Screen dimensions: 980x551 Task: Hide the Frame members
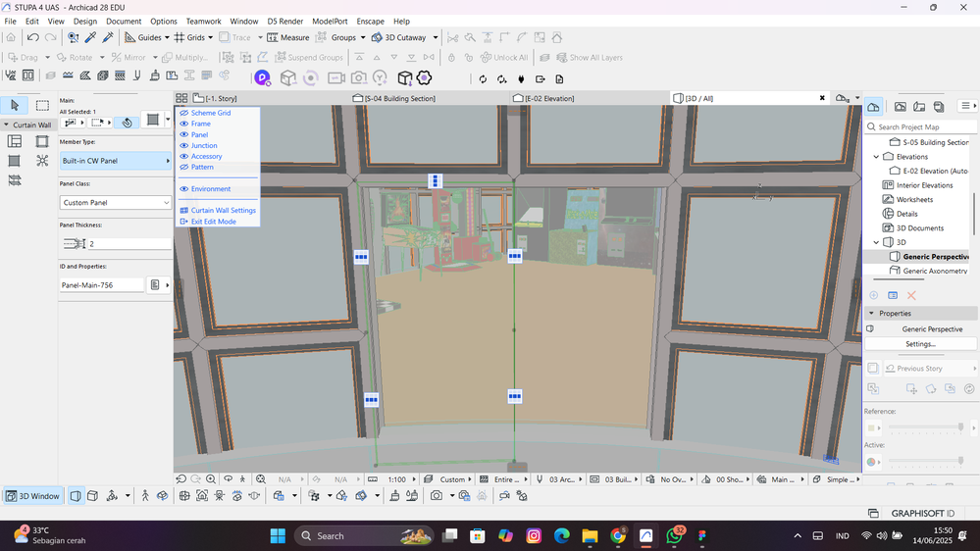pyautogui.click(x=184, y=124)
